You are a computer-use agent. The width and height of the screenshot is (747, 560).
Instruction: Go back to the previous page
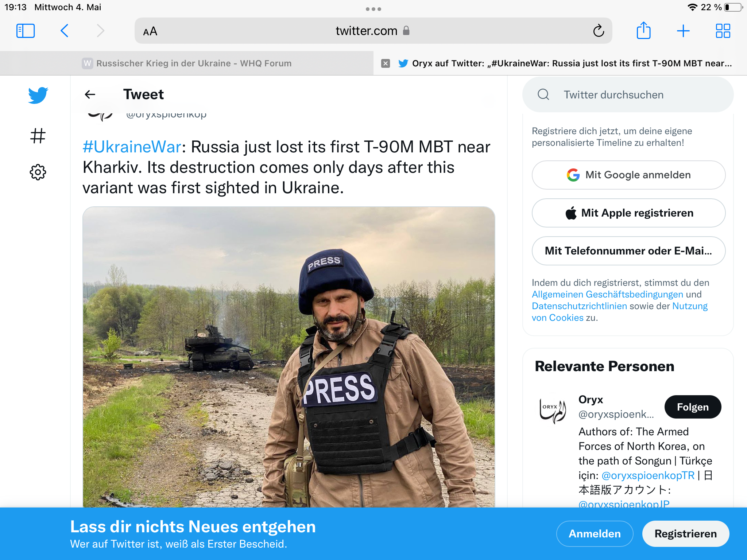pyautogui.click(x=65, y=31)
